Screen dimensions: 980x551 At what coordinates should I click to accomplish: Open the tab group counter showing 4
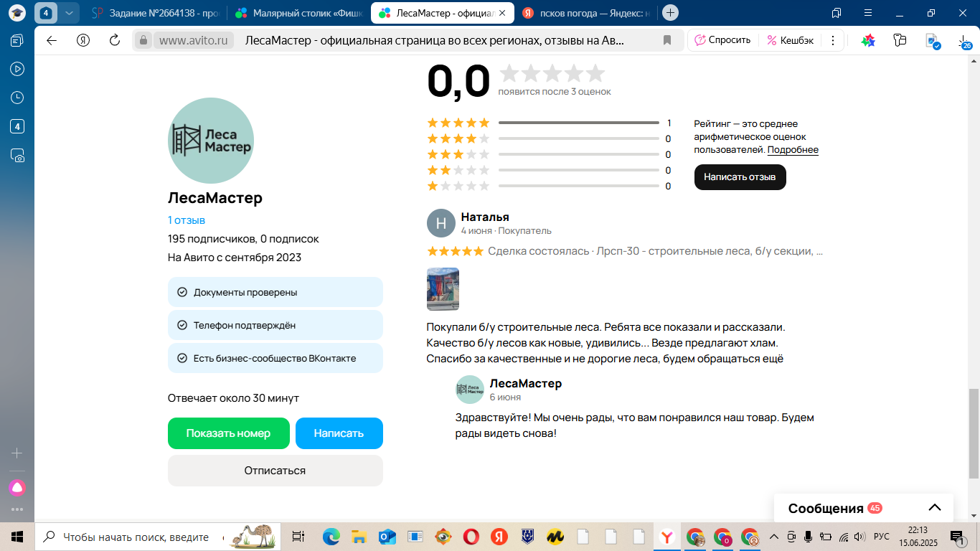point(47,13)
